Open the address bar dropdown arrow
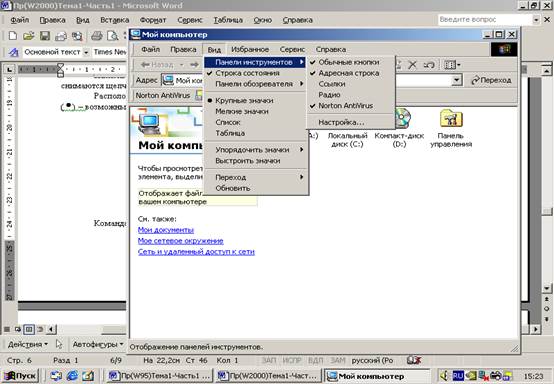Image resolution: width=554 pixels, height=384 pixels. 457,80
